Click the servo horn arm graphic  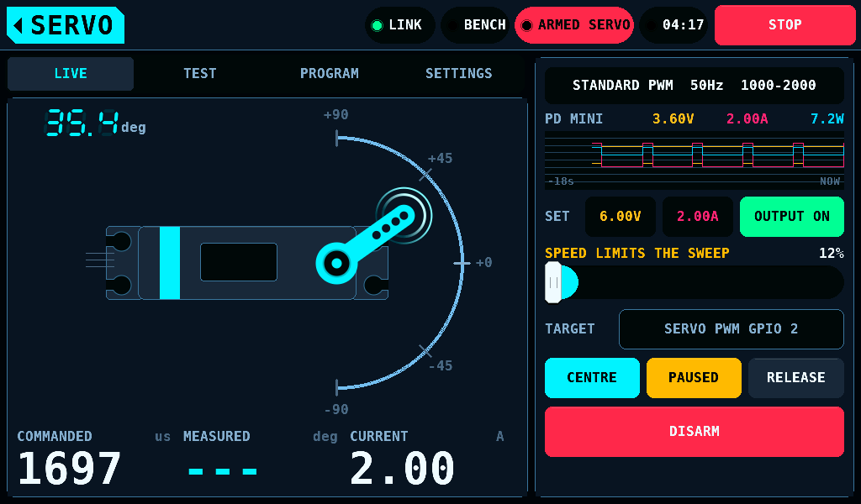(x=365, y=244)
